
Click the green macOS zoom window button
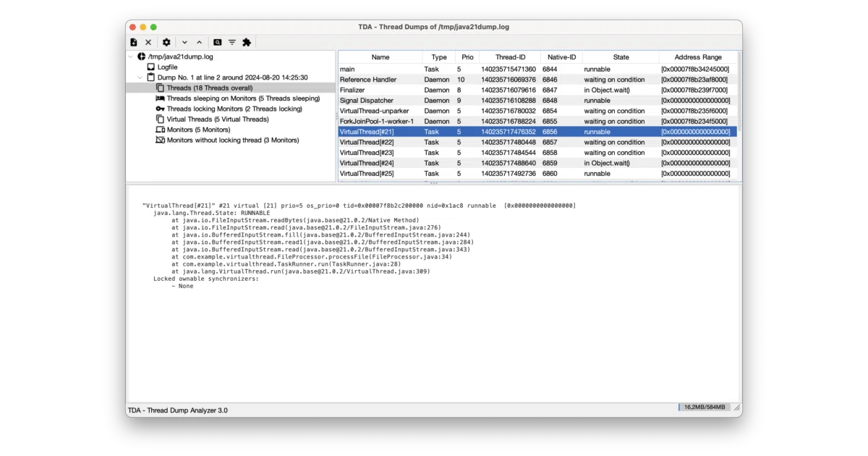pyautogui.click(x=153, y=27)
